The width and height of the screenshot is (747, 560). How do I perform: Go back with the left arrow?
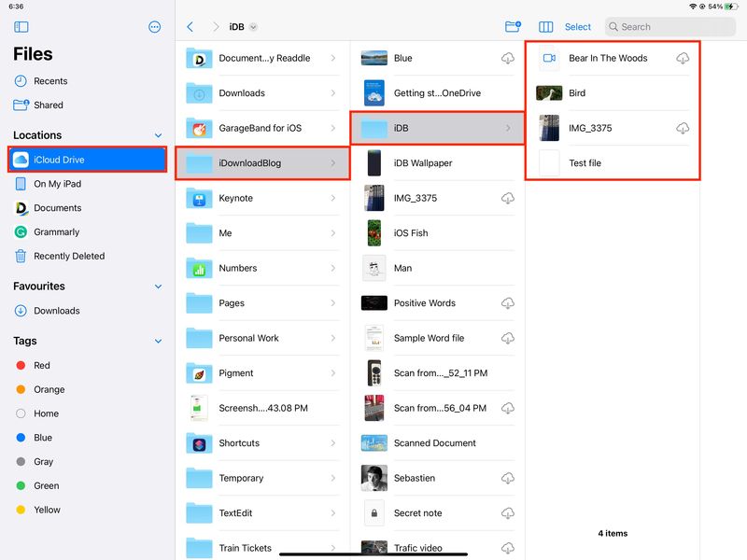pos(190,27)
